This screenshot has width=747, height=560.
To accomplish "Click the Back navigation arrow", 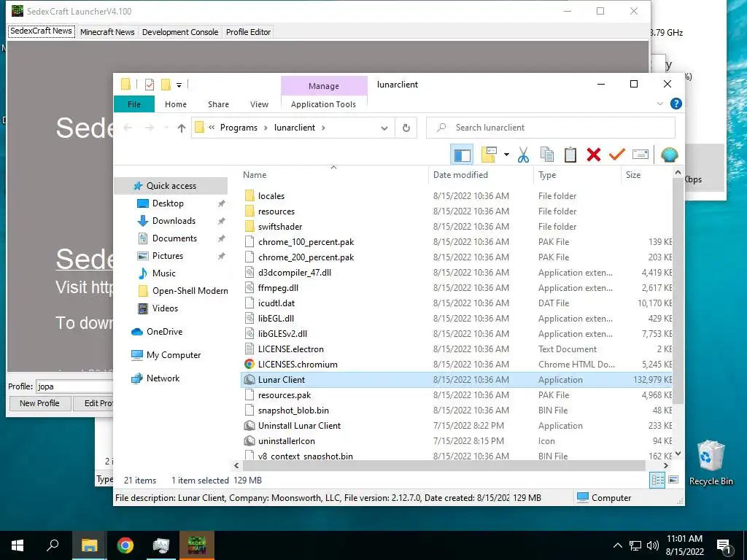I will pos(128,128).
